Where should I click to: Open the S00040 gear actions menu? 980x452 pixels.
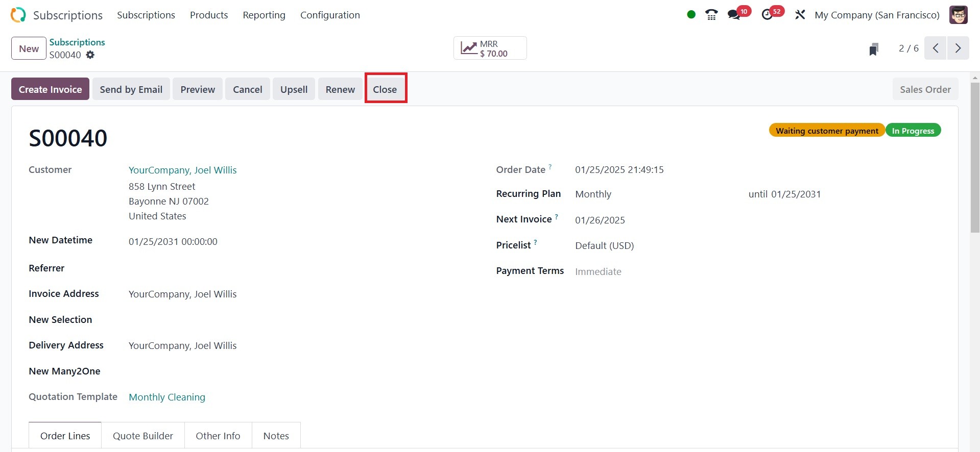(90, 55)
